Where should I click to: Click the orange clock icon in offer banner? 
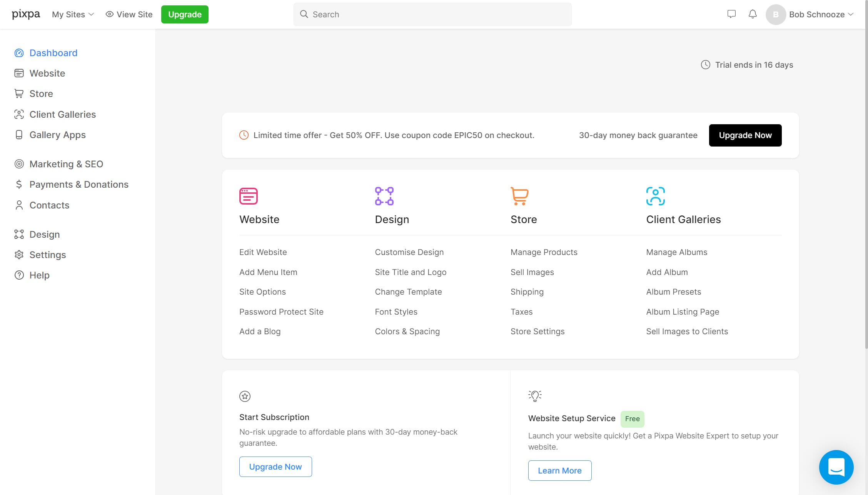244,135
